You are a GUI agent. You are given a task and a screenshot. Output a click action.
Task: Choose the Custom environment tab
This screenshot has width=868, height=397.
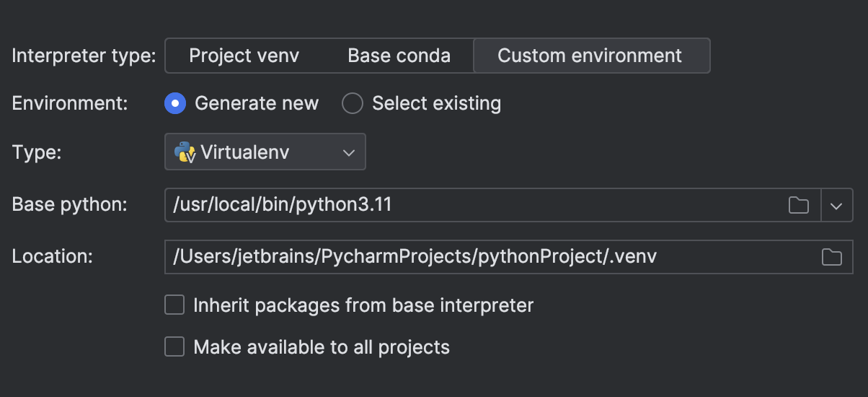[x=590, y=56]
